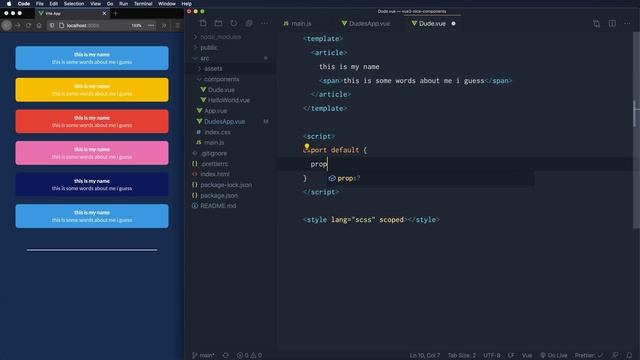Open the page actions ellipsis in address bar

(x=151, y=25)
